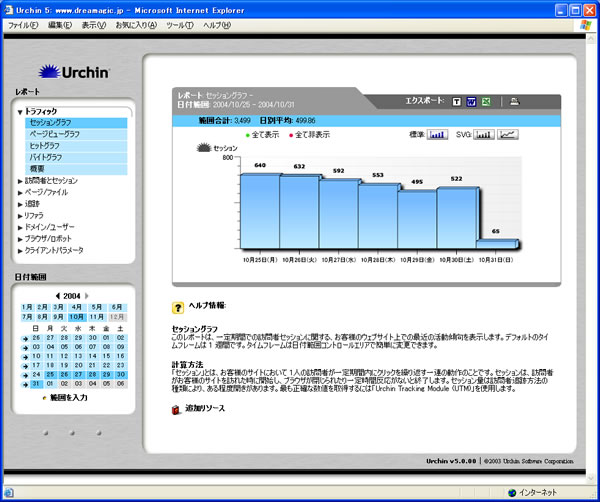
Task: Select month 1月 in calendar
Action: [27, 307]
